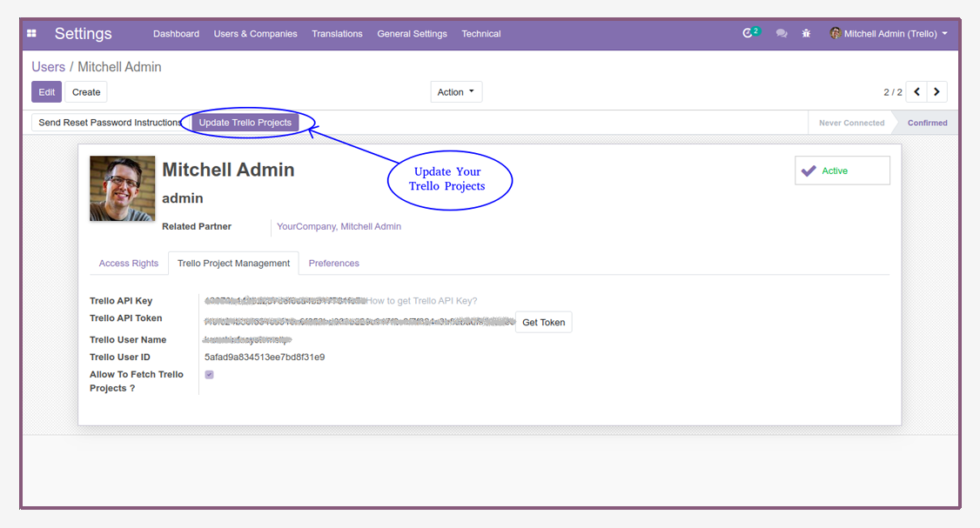Screen dimensions: 980x528
Task: Open the conversations chat icon
Action: pos(782,34)
